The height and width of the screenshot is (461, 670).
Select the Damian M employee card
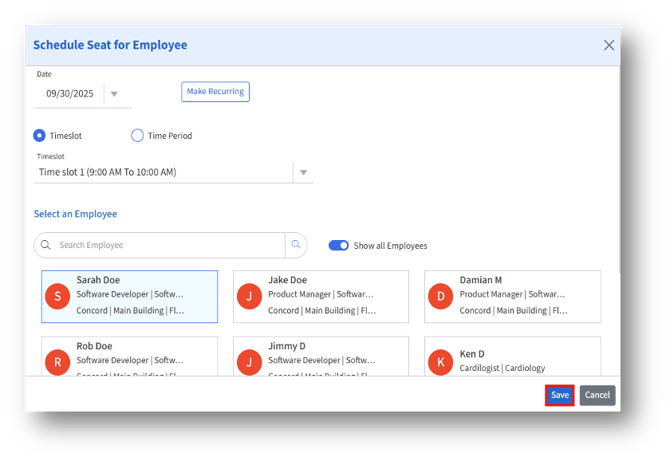pyautogui.click(x=512, y=296)
